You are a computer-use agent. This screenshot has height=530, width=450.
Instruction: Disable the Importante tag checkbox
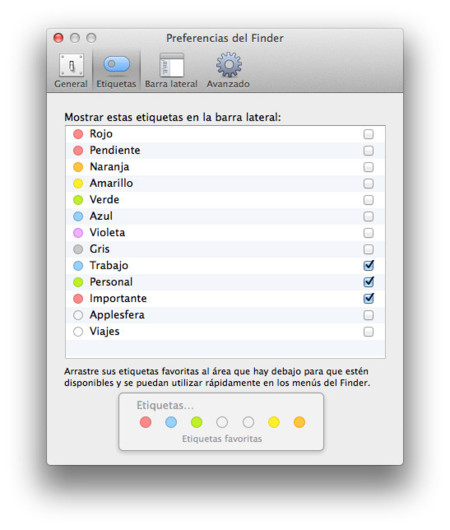coord(369,298)
